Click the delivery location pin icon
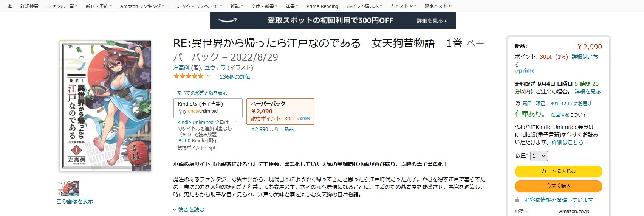644x216 pixels. coord(517,104)
